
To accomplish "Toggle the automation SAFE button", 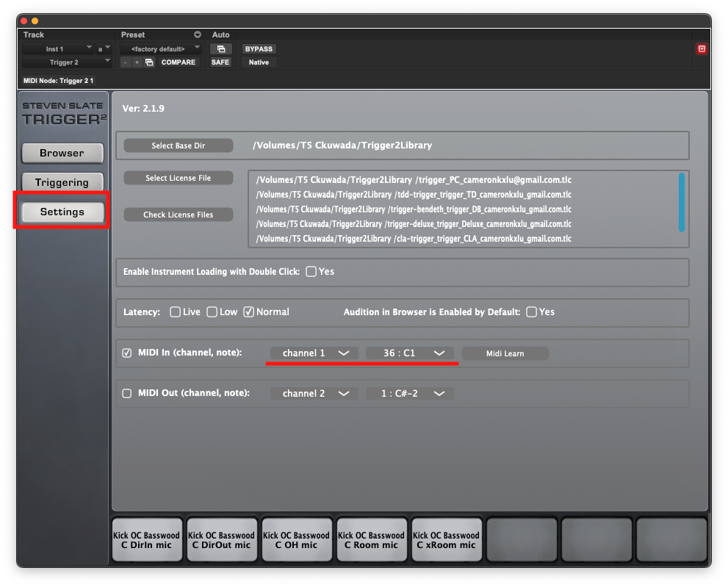I will [x=220, y=62].
